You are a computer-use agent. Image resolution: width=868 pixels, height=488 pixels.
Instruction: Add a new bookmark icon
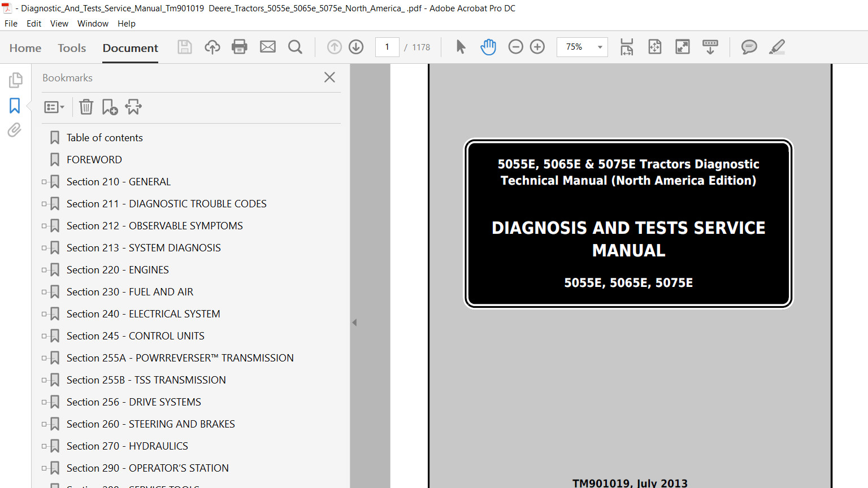[x=110, y=107]
